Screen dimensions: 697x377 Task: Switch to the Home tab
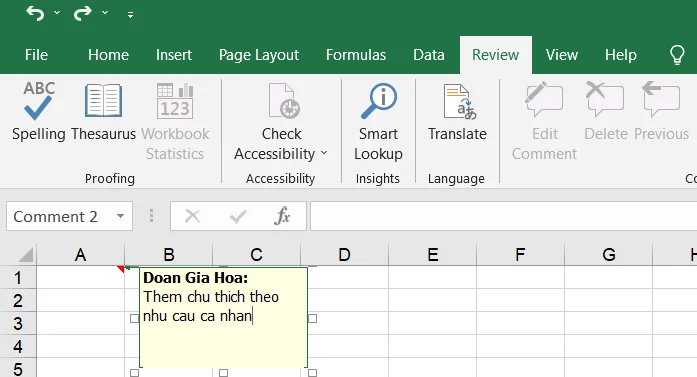(x=108, y=55)
